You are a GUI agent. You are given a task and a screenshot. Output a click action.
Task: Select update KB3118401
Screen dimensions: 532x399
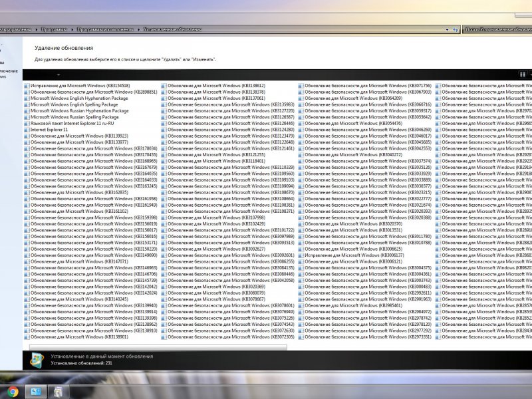coord(213,161)
